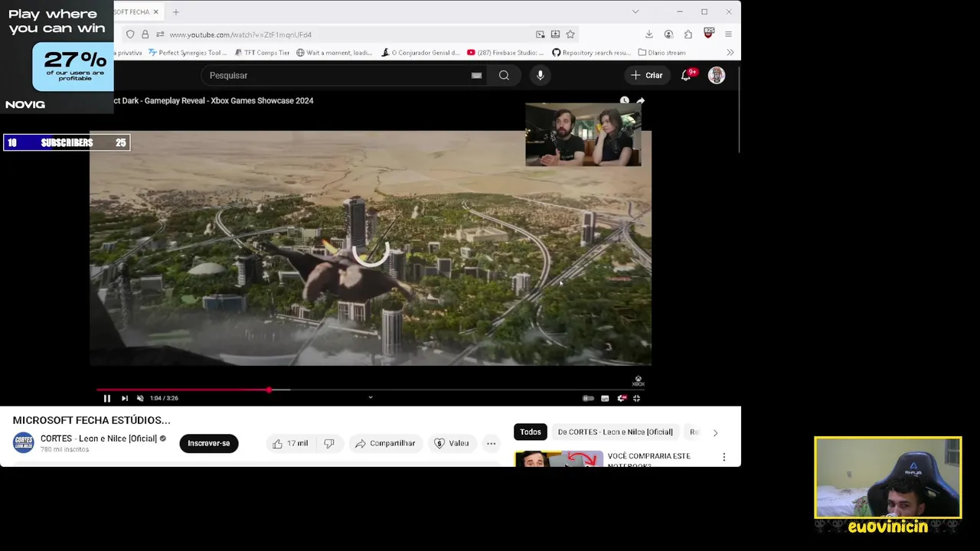Open CORTES - Leon e Nilce channel name
Viewport: 980px width, 551px height.
coord(99,439)
